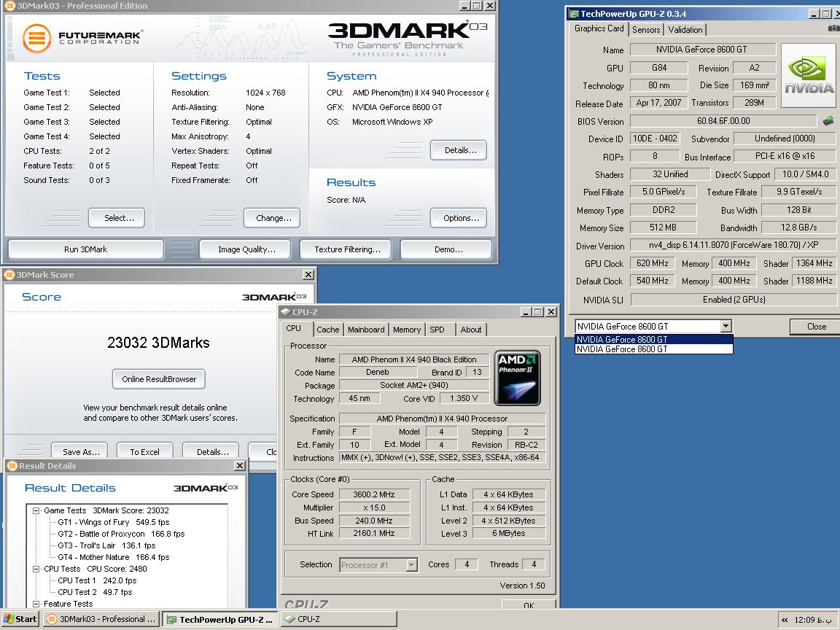The image size is (840, 630).
Task: Open the SPD tab in CPU-Z
Action: pyautogui.click(x=437, y=330)
